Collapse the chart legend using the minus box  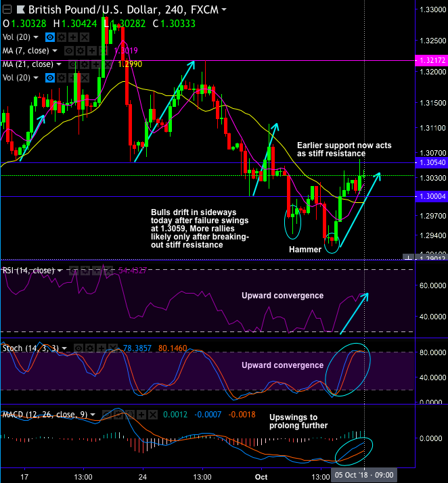pos(7,9)
